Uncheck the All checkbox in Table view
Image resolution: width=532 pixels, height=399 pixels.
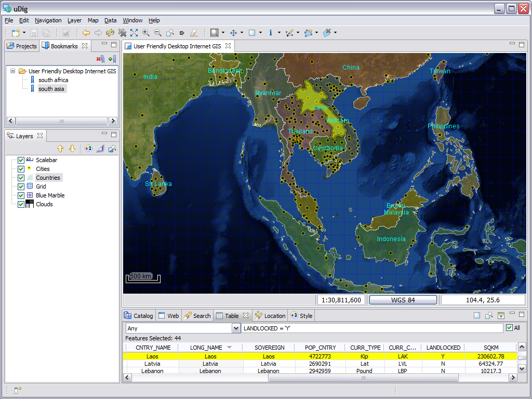click(509, 328)
